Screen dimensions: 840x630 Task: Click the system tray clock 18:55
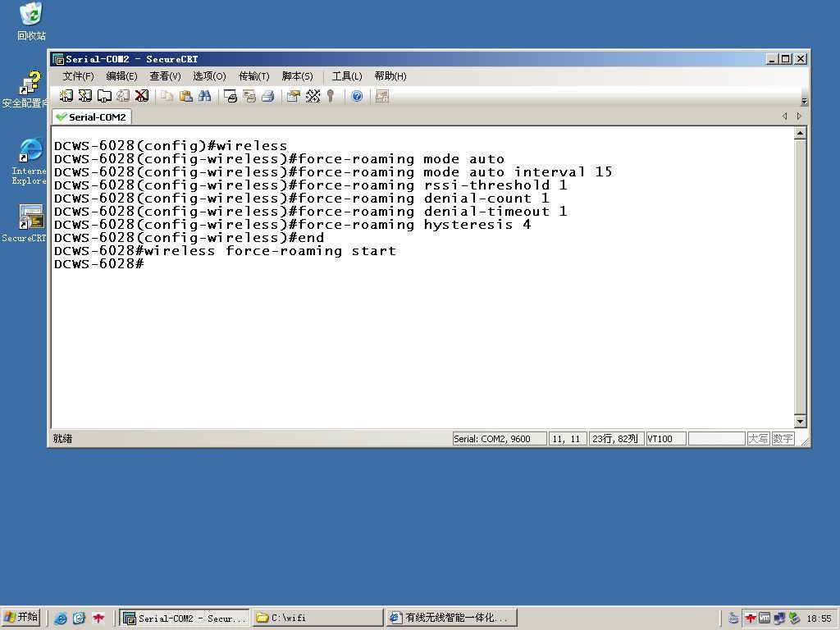tap(819, 619)
